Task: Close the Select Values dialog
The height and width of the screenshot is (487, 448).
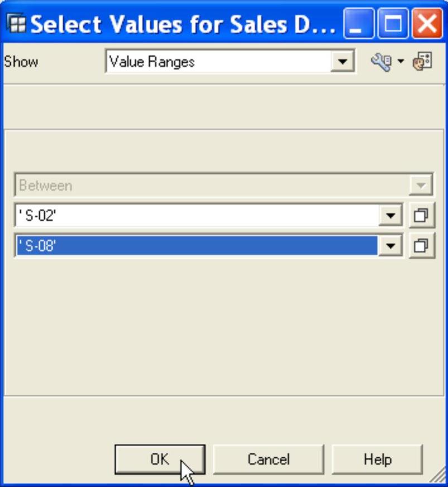Action: point(426,25)
